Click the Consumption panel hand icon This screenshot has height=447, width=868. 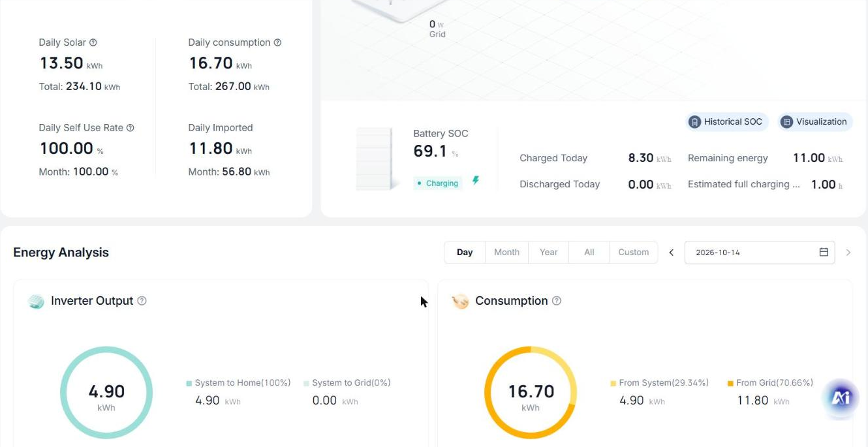[x=460, y=301]
